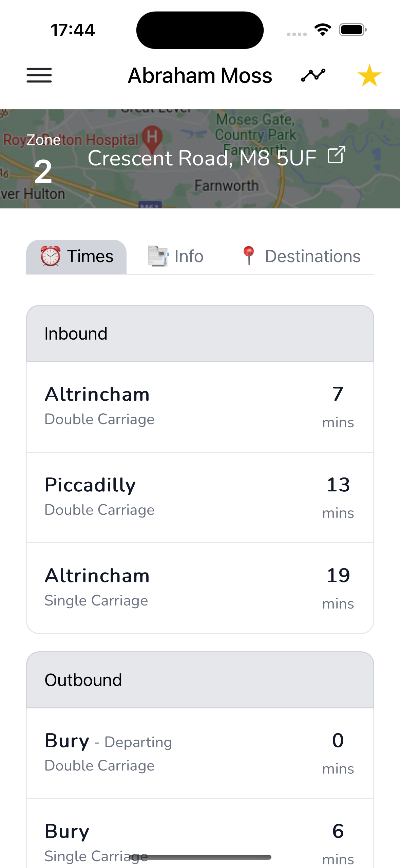Tap the document Info icon
Screen dimensions: 400x868
(x=158, y=256)
